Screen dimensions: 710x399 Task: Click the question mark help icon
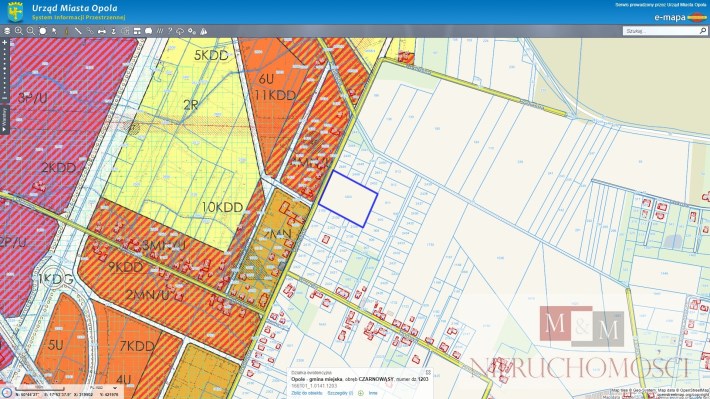(170, 31)
